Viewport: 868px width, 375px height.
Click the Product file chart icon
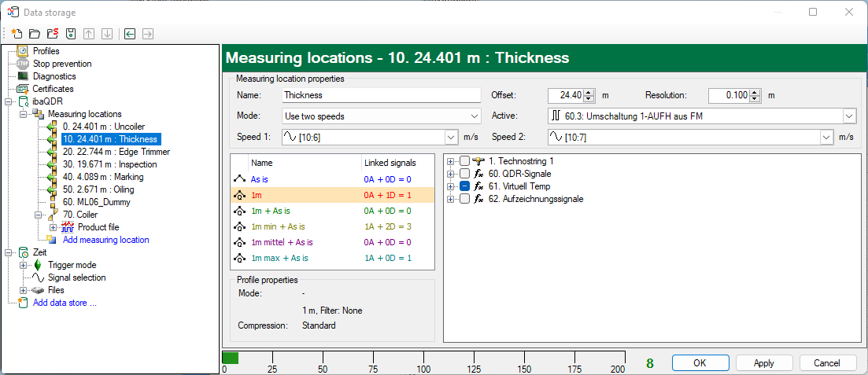[x=68, y=227]
